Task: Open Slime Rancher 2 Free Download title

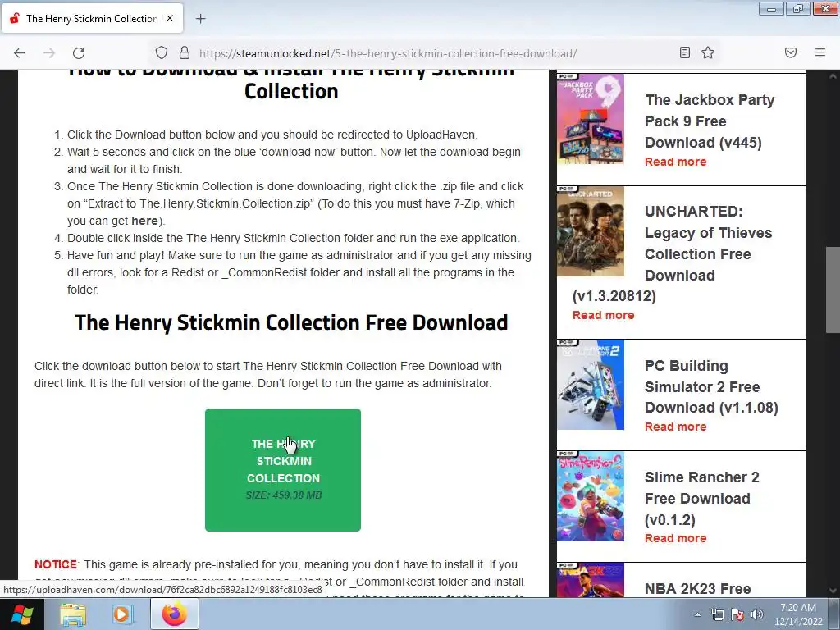Action: [702, 498]
